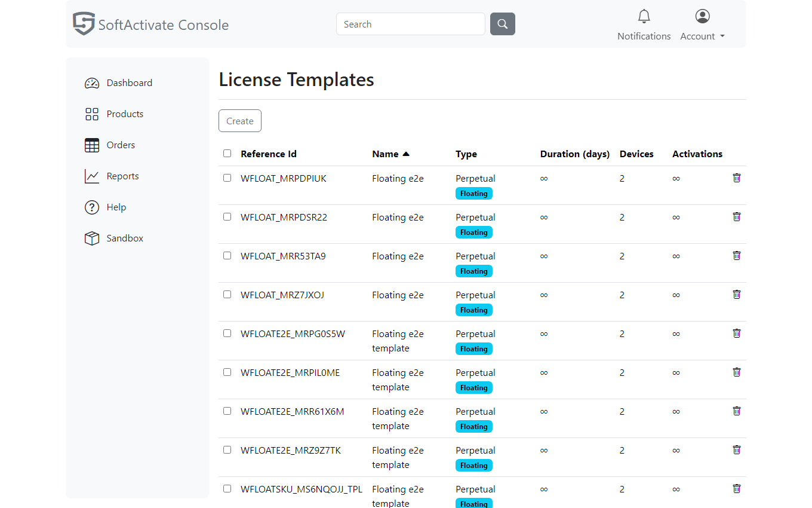Click Perpetual text in WFLOAT_MRZ7JXOJ row
812x508 pixels.
475,295
